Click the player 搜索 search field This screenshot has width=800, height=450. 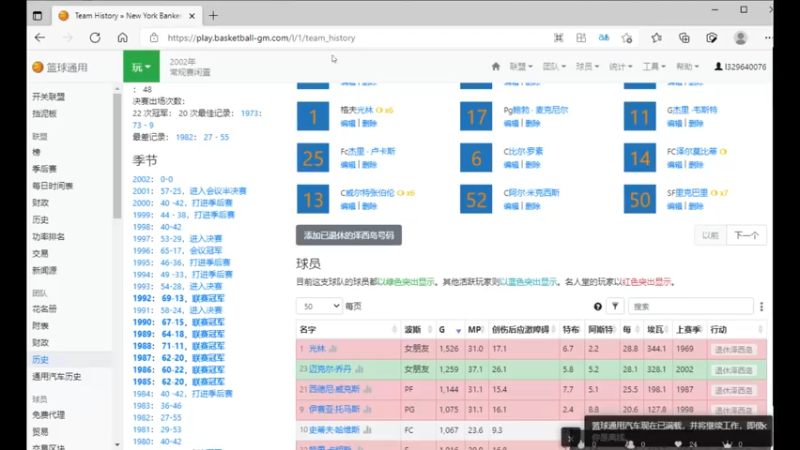pyautogui.click(x=690, y=306)
